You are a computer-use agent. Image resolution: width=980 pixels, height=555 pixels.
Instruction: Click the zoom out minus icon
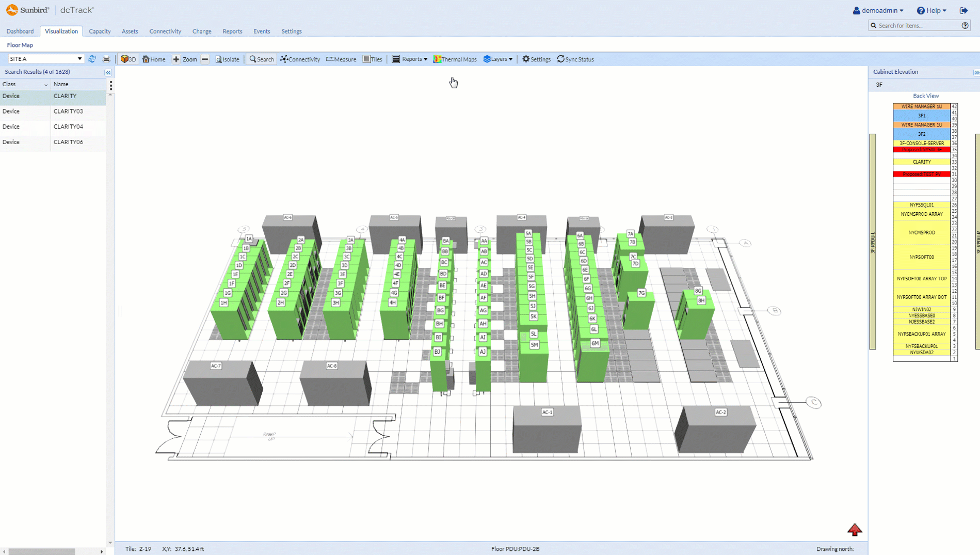205,59
